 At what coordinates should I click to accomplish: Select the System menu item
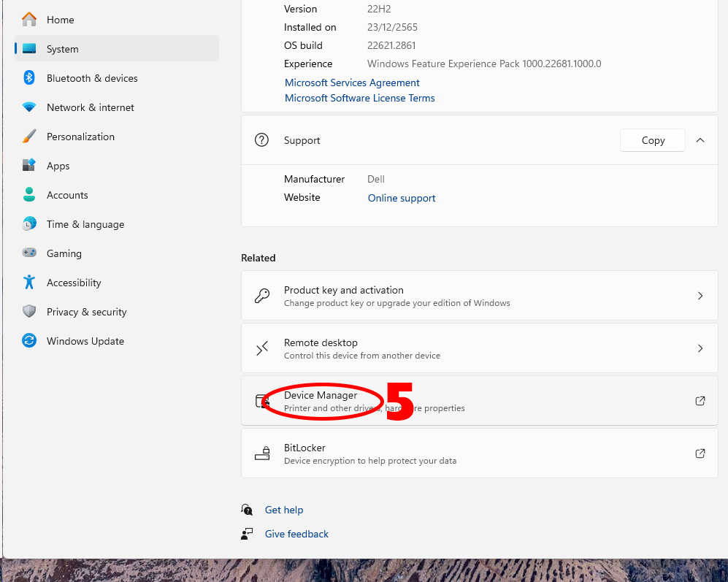[x=62, y=49]
